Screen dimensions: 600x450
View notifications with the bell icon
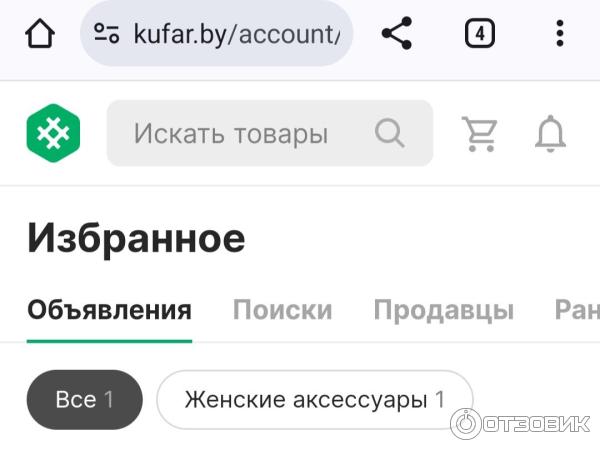coord(550,134)
